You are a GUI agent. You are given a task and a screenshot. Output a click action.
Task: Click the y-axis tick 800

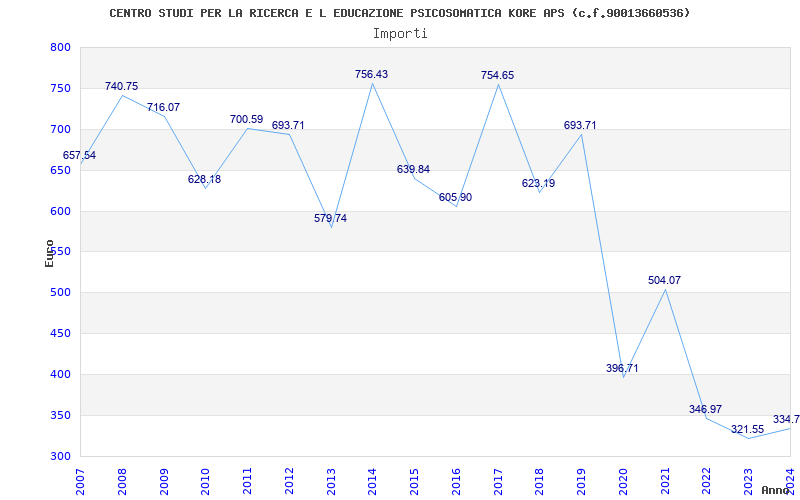point(60,47)
